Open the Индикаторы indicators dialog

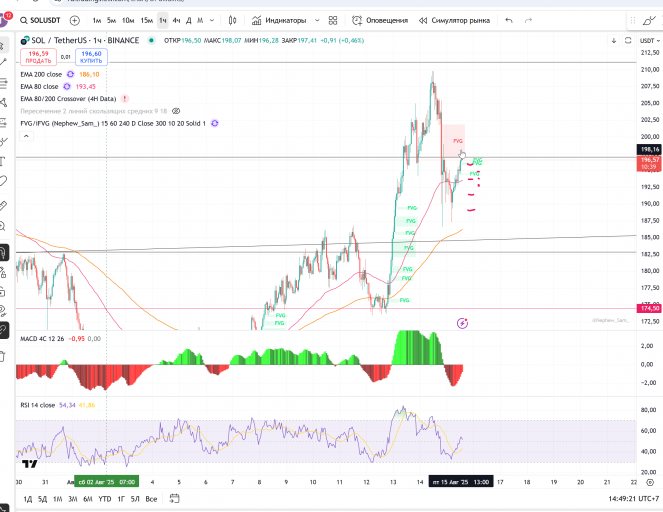coord(279,20)
